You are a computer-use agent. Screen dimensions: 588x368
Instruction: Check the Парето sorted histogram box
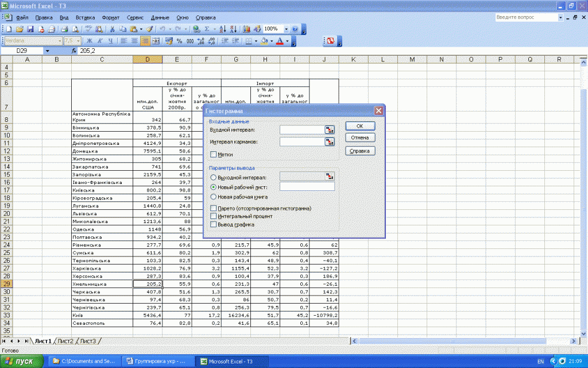coord(213,208)
